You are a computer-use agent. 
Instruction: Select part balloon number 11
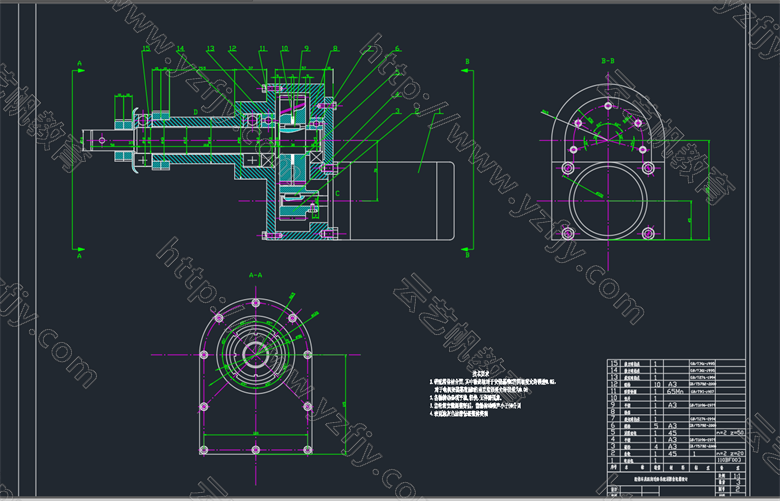pos(262,49)
